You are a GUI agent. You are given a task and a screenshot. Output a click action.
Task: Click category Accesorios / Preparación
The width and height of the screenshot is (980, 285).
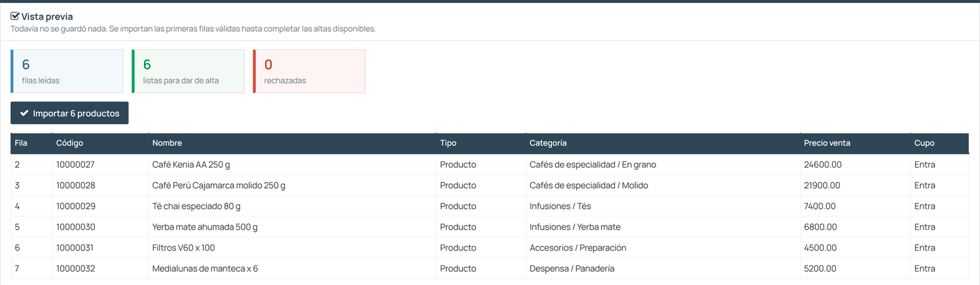(578, 248)
